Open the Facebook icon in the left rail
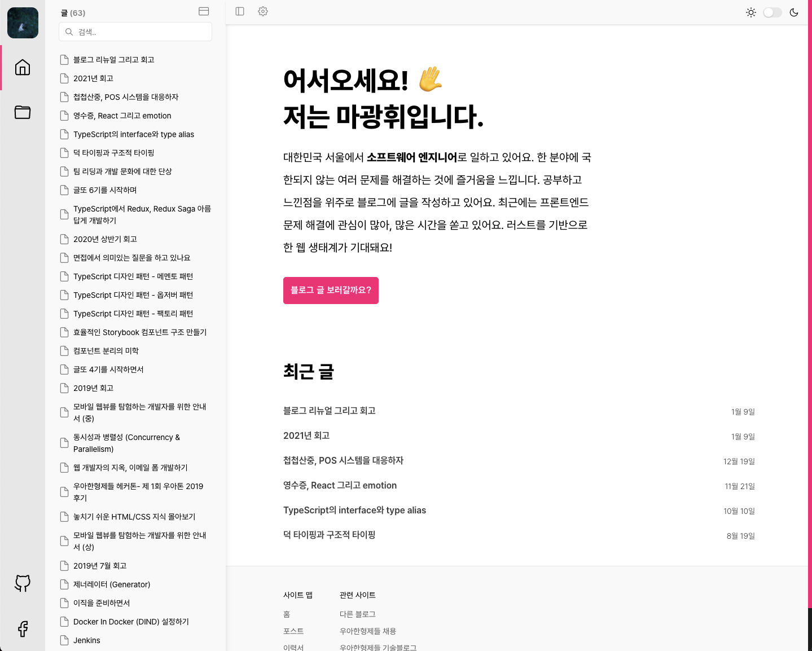812x651 pixels. click(x=23, y=628)
